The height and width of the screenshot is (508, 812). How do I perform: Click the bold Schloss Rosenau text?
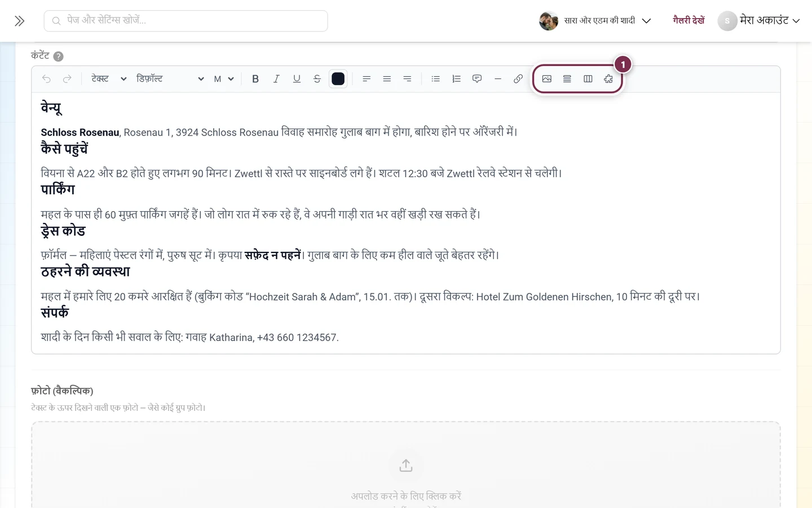(x=80, y=133)
